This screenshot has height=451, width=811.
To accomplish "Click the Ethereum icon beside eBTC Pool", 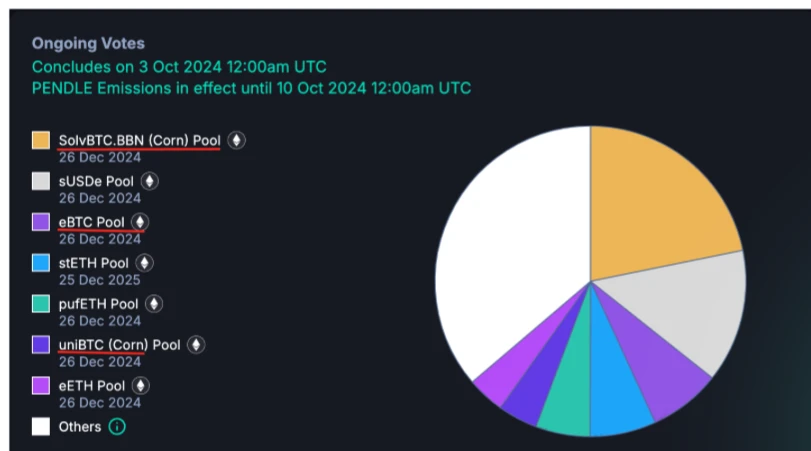I will click(140, 222).
